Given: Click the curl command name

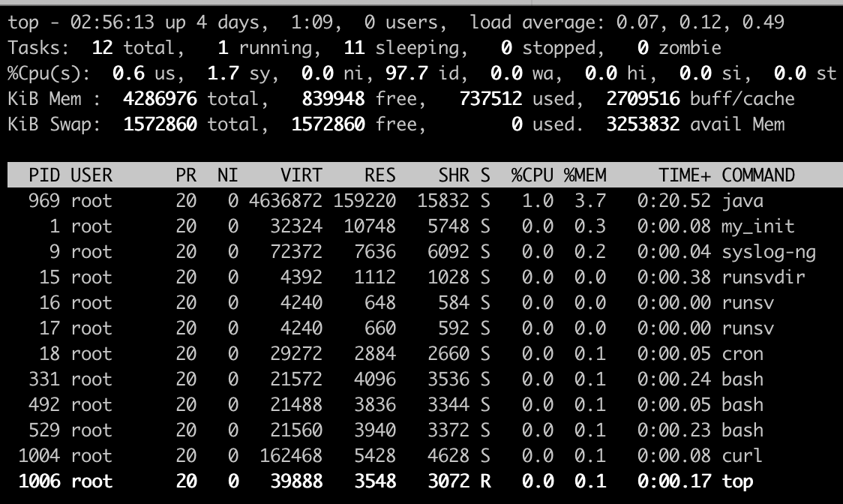Looking at the screenshot, I should coord(742,456).
